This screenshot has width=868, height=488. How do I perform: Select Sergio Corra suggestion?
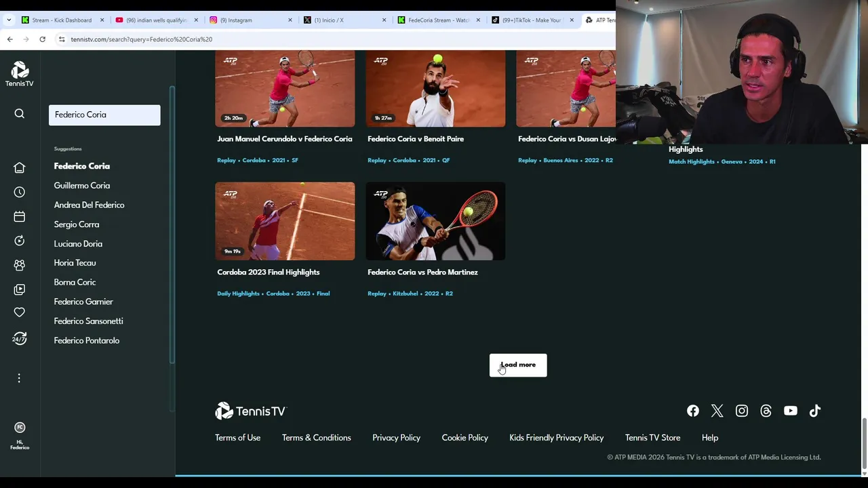click(x=77, y=224)
